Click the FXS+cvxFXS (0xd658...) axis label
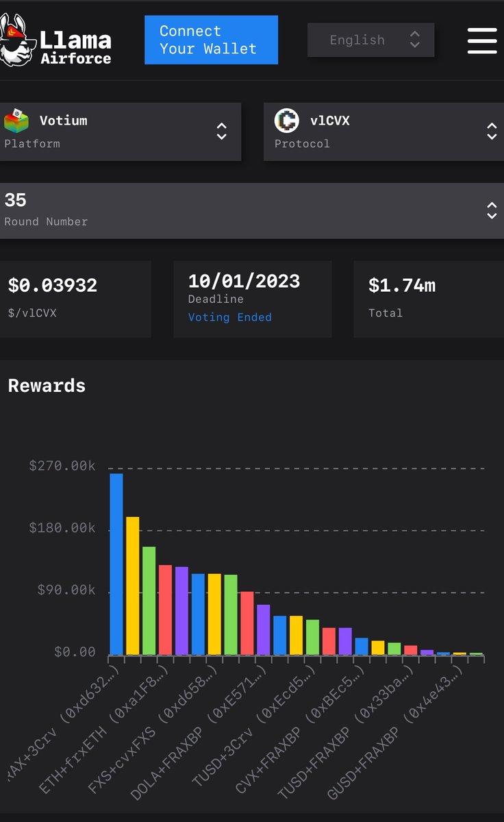Viewport: 504px width, 822px height. tap(154, 730)
